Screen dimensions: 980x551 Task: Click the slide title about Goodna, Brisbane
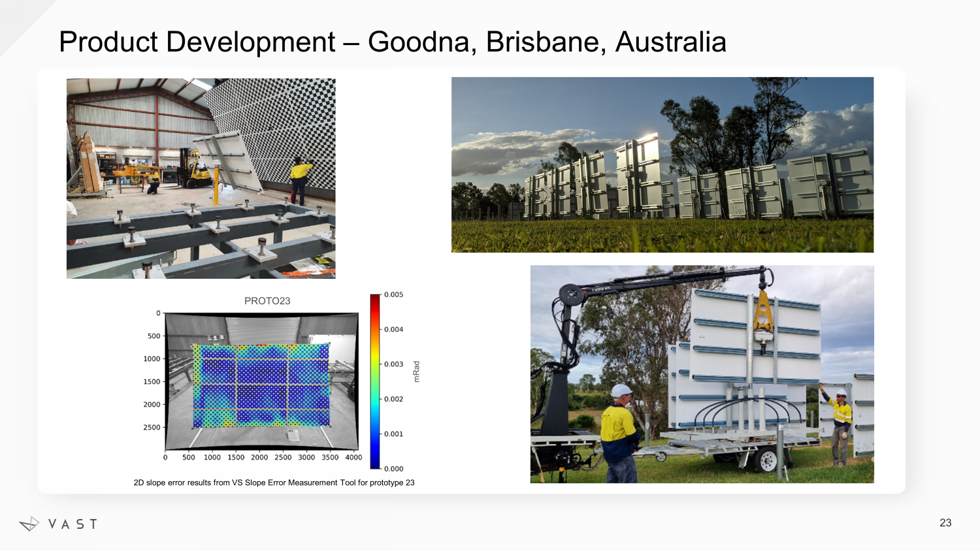393,42
